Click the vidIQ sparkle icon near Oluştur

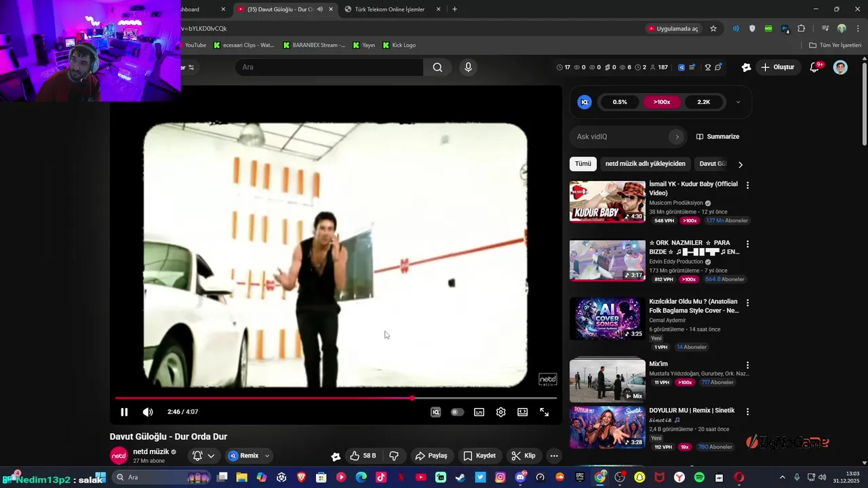pos(746,67)
